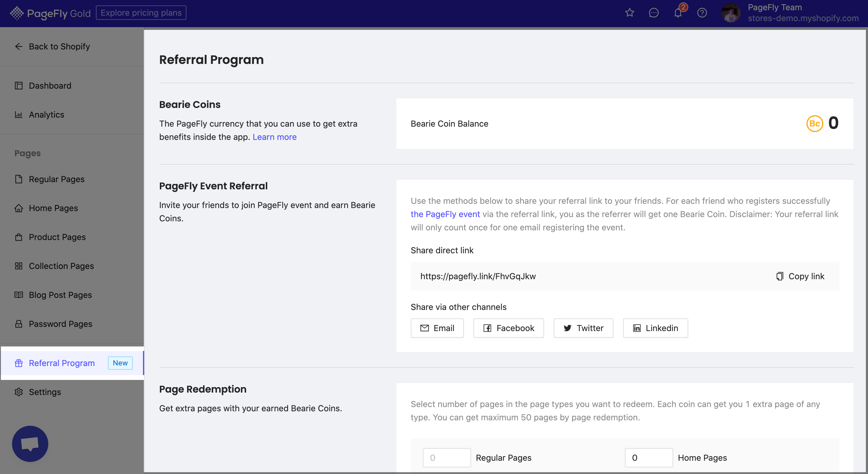Click the Page Redemption heading
The height and width of the screenshot is (474, 868).
202,389
